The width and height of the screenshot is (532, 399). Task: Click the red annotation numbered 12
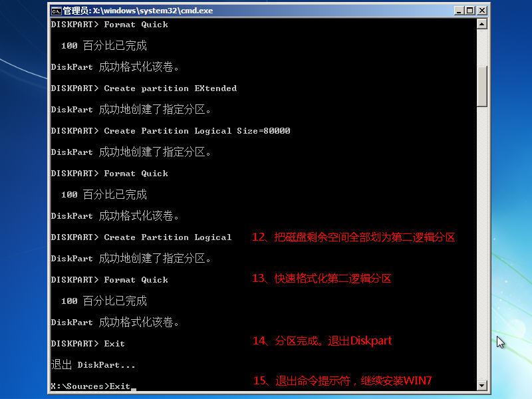[x=353, y=237]
